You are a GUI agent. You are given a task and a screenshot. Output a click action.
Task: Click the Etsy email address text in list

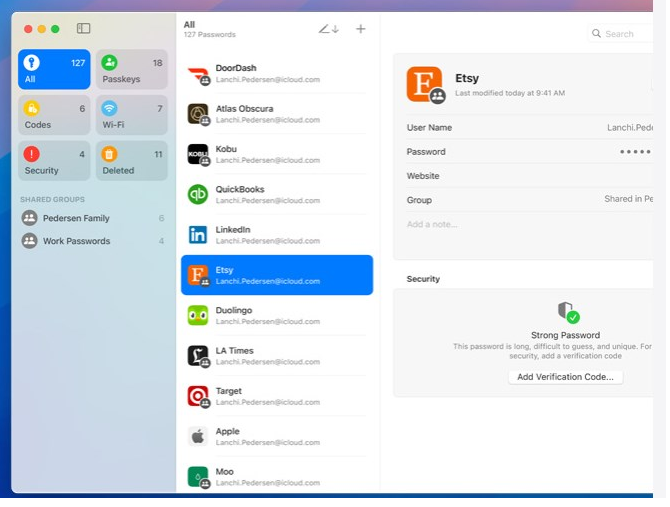click(x=267, y=281)
